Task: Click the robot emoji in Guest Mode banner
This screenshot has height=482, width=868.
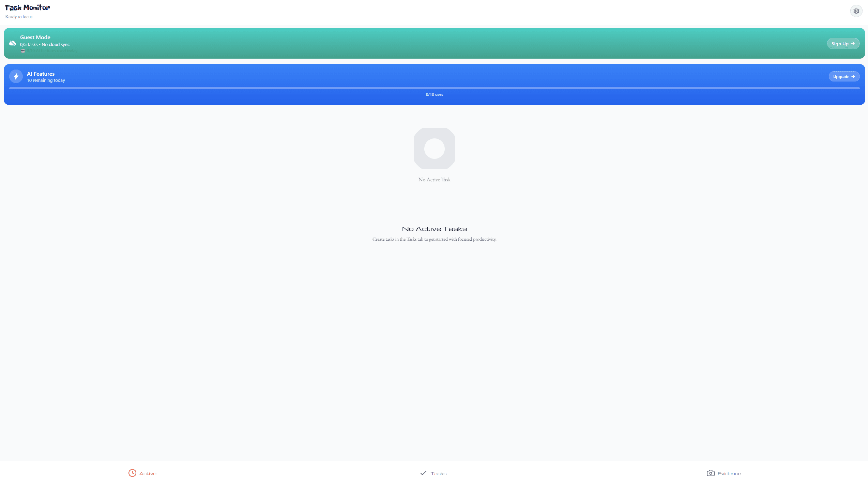Action: [23, 51]
